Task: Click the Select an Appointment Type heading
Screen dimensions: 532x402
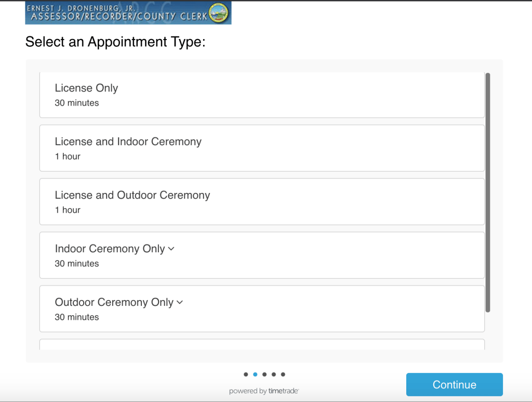Action: tap(115, 42)
